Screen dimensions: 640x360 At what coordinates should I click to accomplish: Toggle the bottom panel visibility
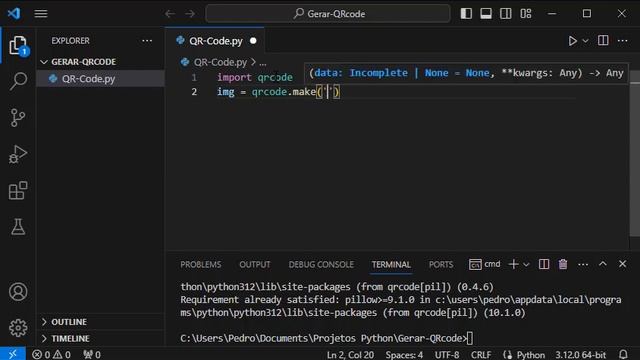[x=486, y=13]
